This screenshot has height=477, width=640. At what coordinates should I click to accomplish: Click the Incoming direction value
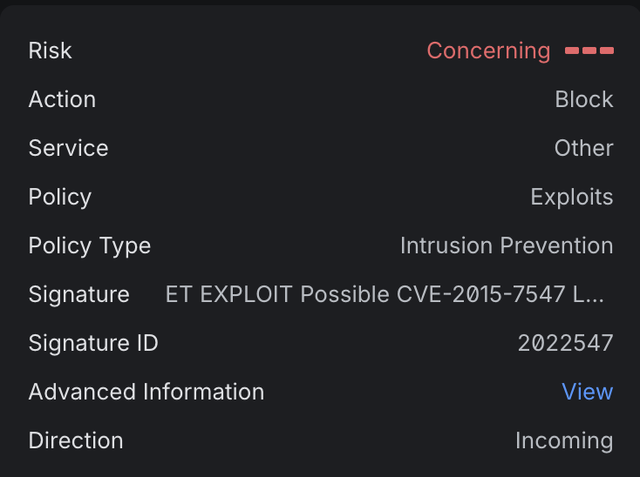pos(564,441)
